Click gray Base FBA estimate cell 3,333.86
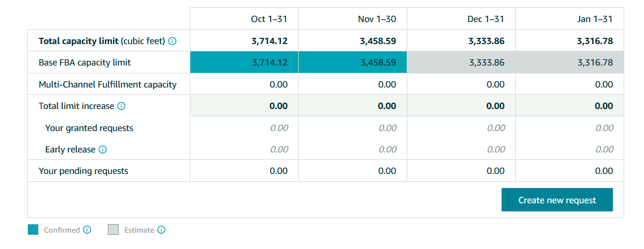Viewport: 644px width, 249px height. 461,62
